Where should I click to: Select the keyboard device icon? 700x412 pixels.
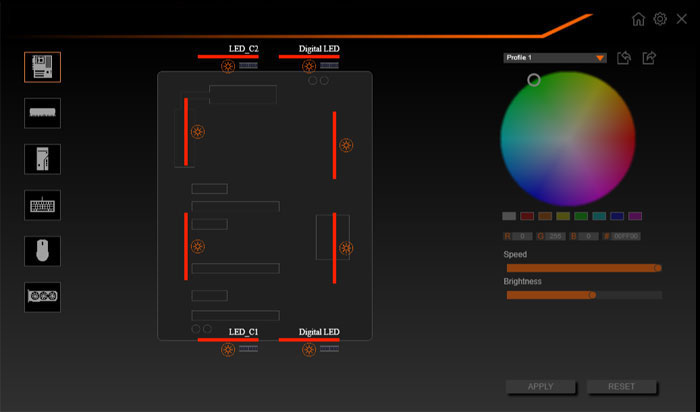coord(43,205)
